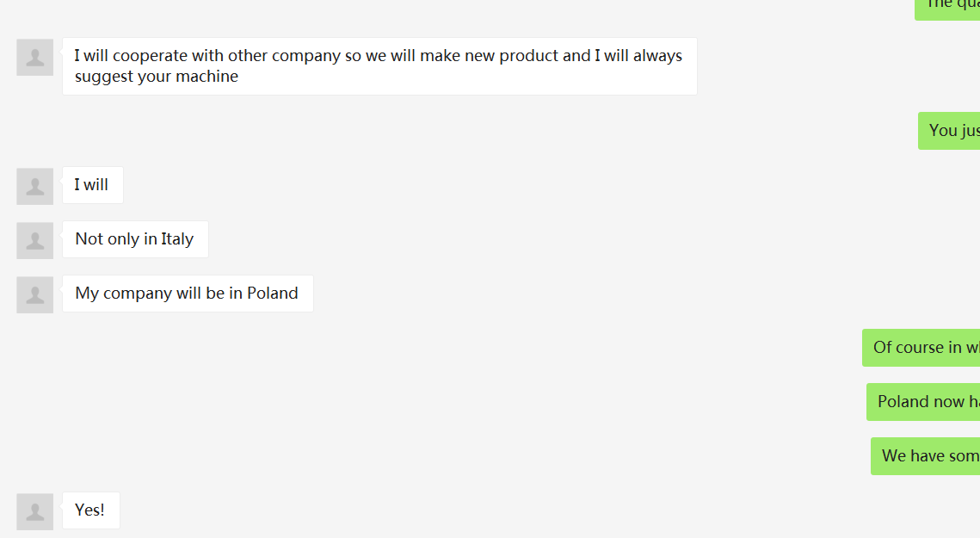Viewport: 980px width, 538px height.
Task: Click the word "Poland" in the white bubble
Action: 272,294
